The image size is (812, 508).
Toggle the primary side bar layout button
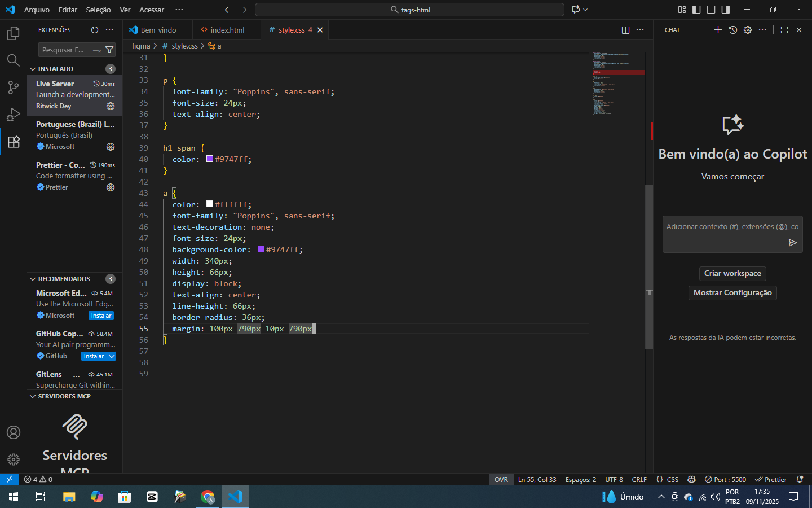tap(696, 10)
